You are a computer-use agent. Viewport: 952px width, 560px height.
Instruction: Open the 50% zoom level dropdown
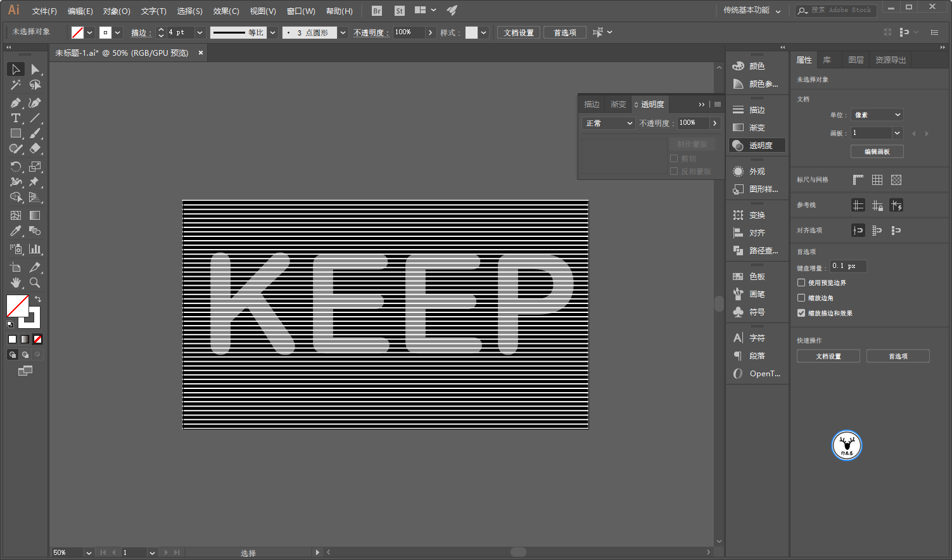click(89, 552)
